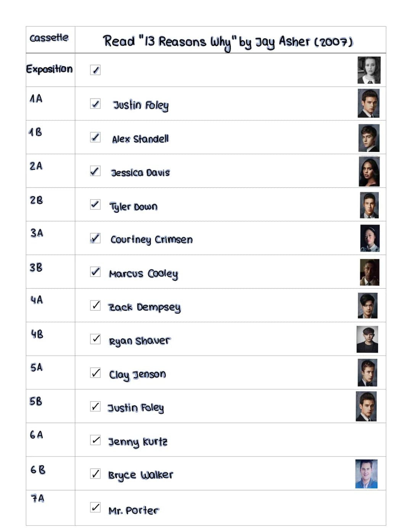This screenshot has width=412, height=532.
Task: Toggle the checkbox in the Exposition row
Action: coord(95,70)
